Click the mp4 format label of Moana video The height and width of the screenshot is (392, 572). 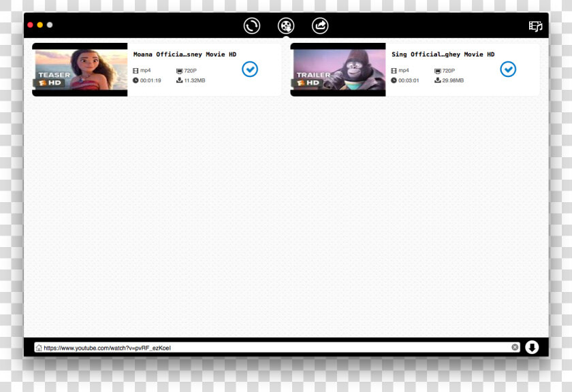pos(146,70)
